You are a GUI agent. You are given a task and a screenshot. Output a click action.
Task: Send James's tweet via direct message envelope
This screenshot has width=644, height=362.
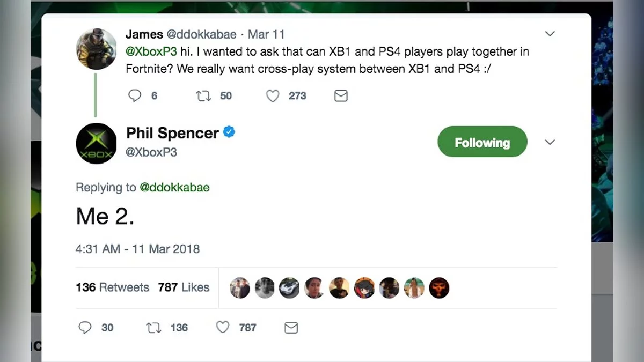341,96
